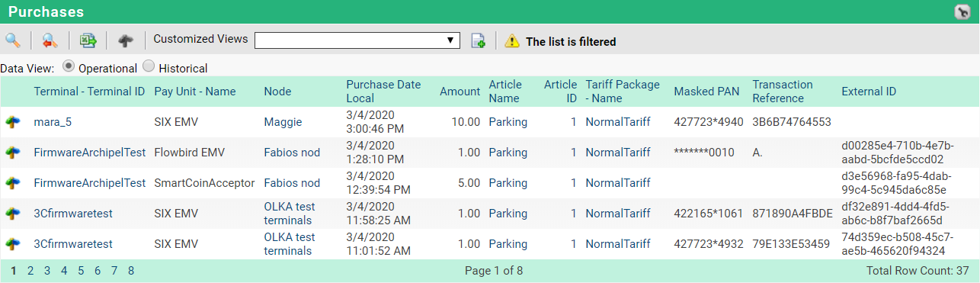Select the Operational data view
The width and height of the screenshot is (980, 283).
coord(69,66)
